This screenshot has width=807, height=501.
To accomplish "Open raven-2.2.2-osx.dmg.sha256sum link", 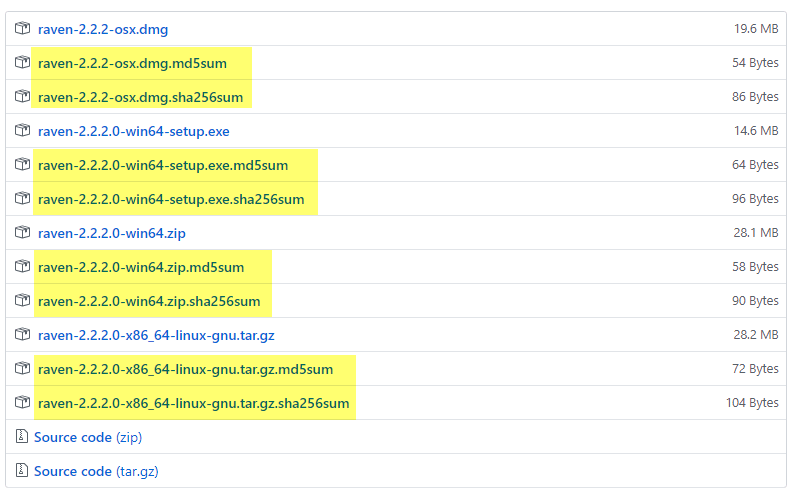I will tap(140, 97).
